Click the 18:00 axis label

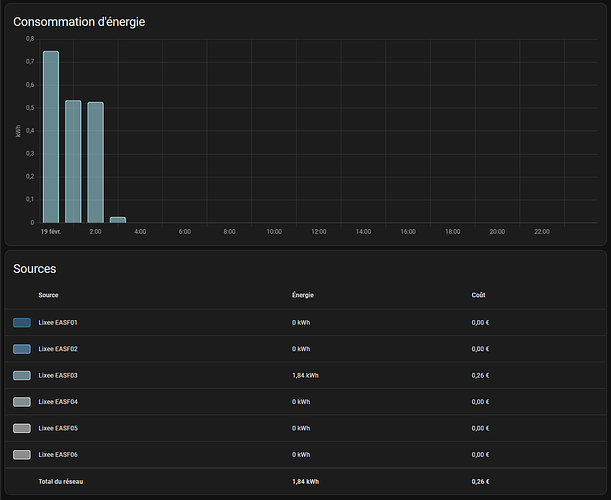(453, 232)
